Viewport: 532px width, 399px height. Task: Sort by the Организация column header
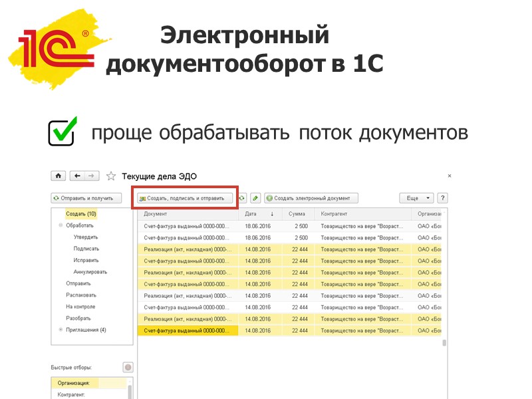pyautogui.click(x=427, y=214)
